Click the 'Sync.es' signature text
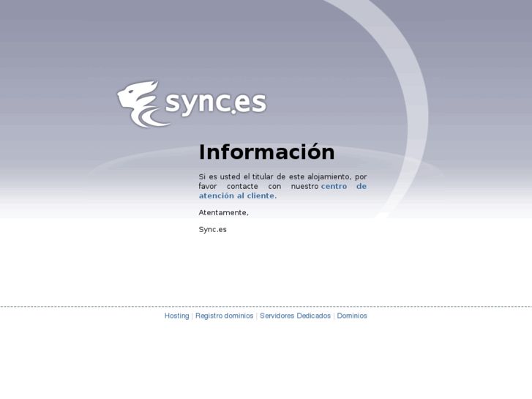Viewport: 532px width, 399px height. 213,230
